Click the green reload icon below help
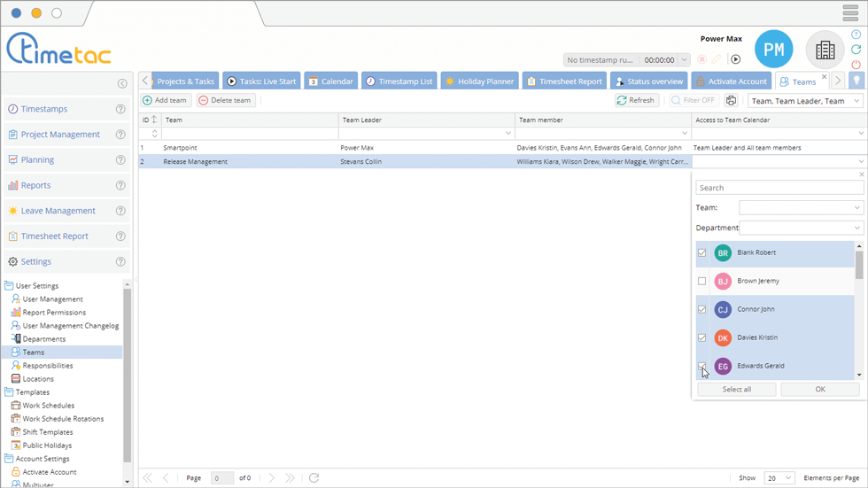The height and width of the screenshot is (488, 868). pyautogui.click(x=856, y=50)
